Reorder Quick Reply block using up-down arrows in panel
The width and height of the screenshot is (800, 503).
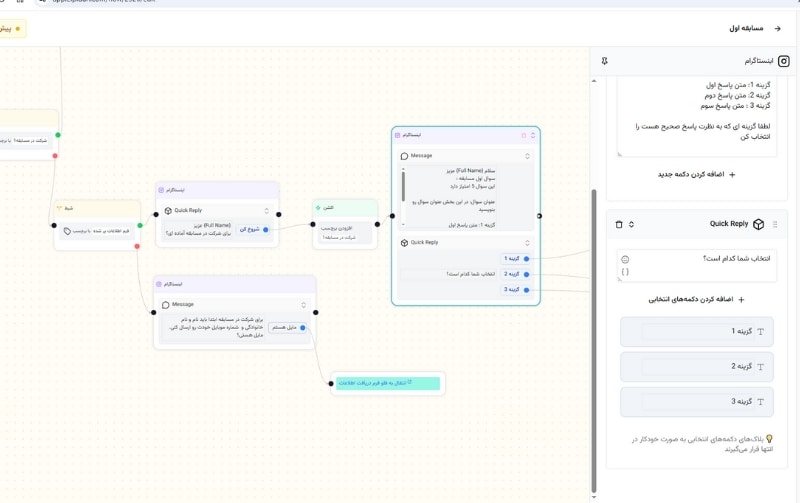tap(631, 224)
